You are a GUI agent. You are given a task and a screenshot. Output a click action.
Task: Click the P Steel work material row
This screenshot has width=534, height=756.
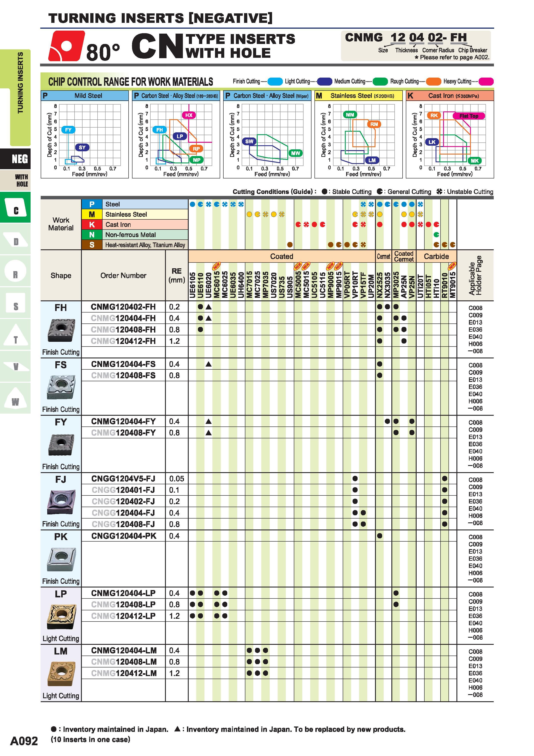point(135,204)
